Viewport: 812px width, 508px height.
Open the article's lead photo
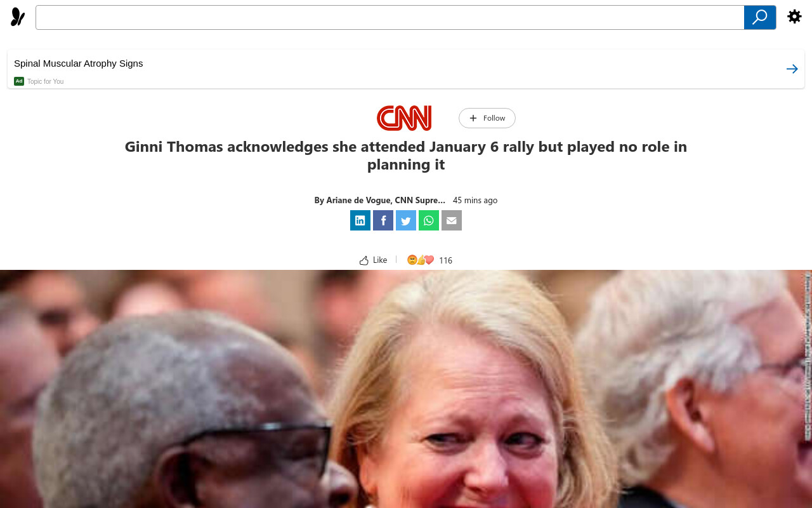(406, 389)
